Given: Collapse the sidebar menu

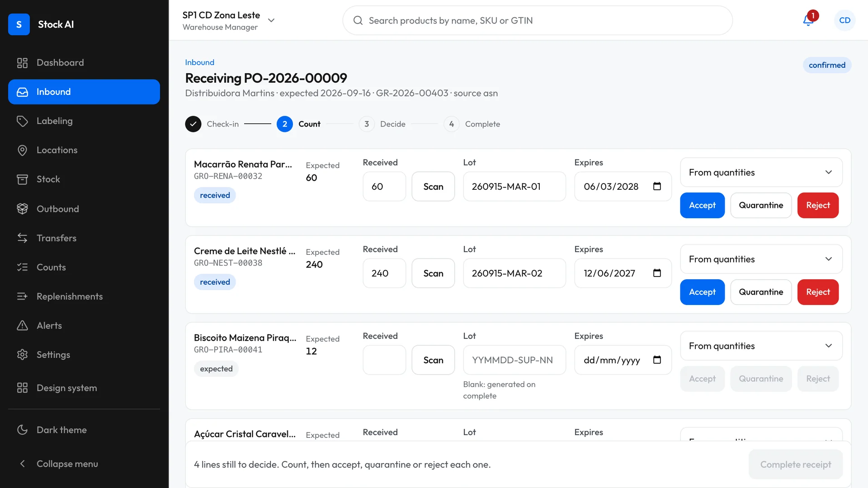Looking at the screenshot, I should point(84,464).
